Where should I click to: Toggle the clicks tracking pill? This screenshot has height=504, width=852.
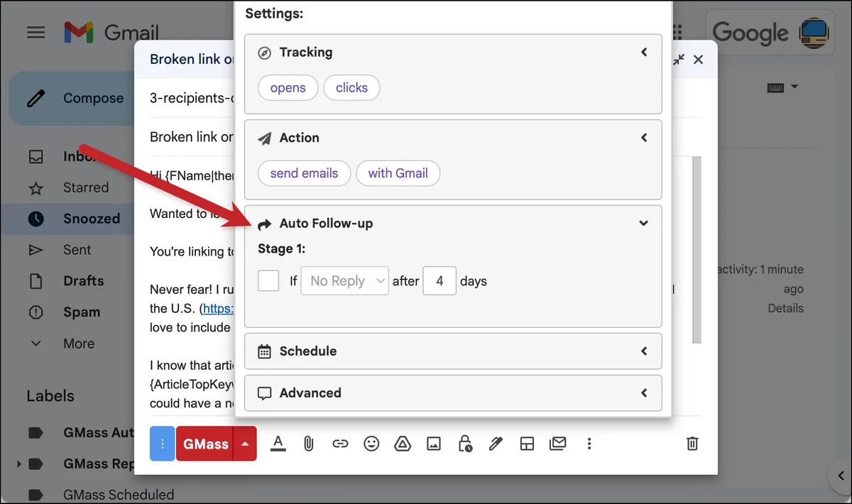tap(351, 88)
